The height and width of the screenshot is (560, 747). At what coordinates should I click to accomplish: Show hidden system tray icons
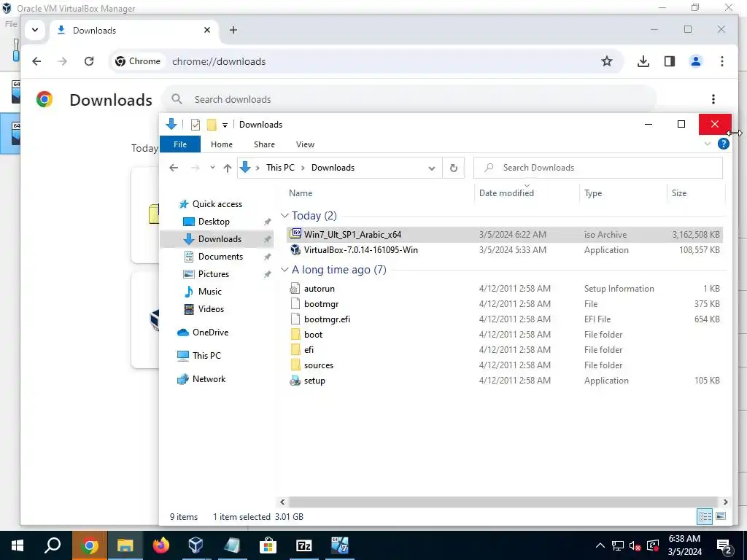coord(600,545)
